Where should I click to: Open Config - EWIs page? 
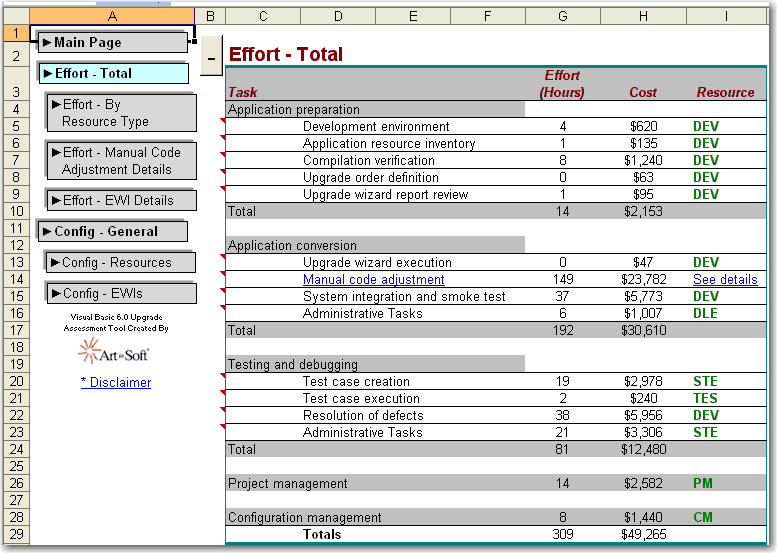click(x=120, y=293)
